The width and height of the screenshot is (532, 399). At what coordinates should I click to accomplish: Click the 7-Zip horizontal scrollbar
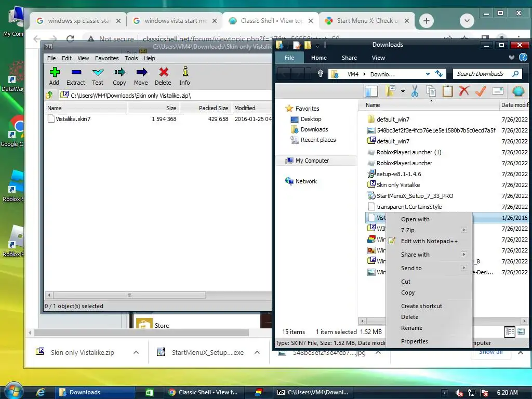pos(129,295)
